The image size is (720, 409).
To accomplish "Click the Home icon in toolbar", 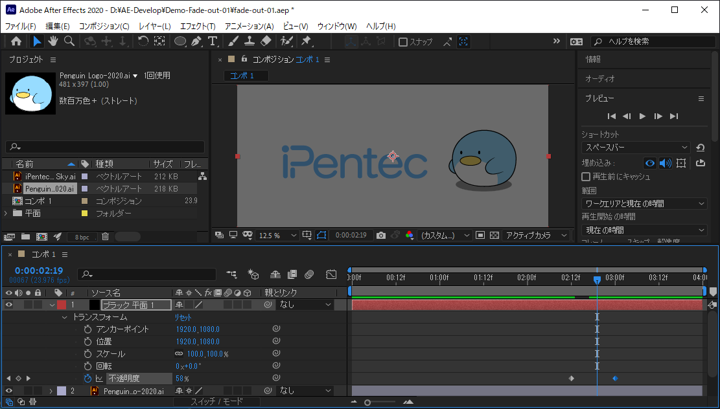I will tap(16, 42).
